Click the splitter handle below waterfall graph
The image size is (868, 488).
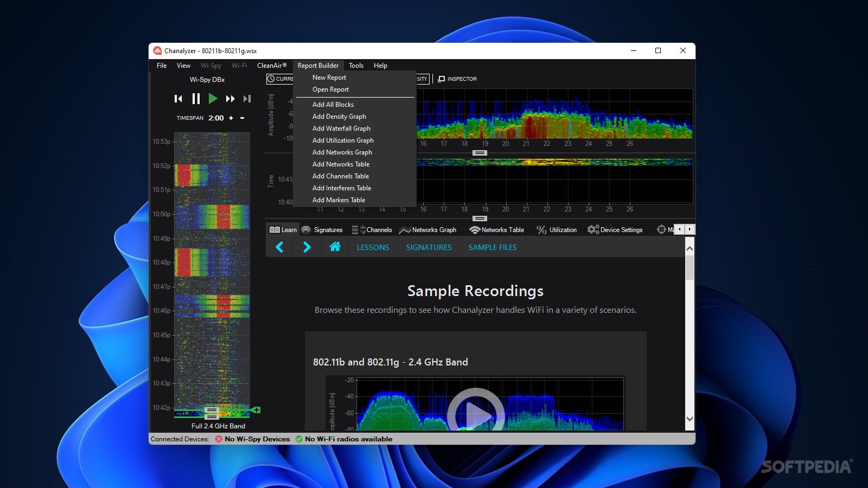(480, 219)
